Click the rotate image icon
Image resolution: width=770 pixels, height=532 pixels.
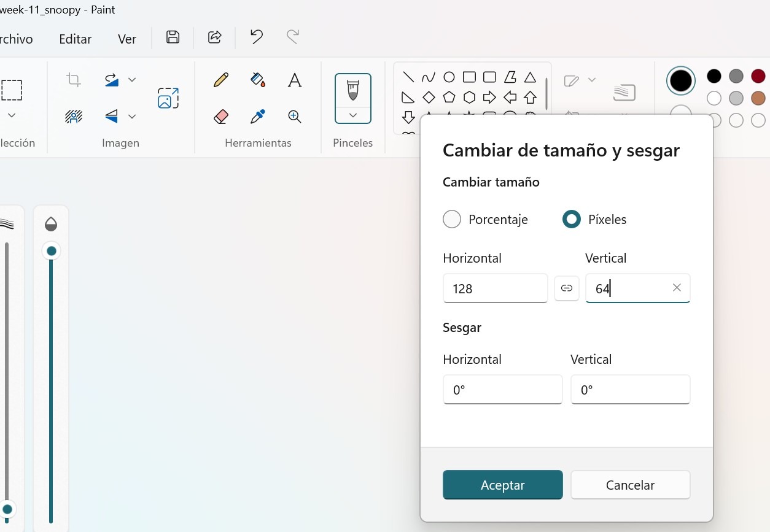[112, 80]
